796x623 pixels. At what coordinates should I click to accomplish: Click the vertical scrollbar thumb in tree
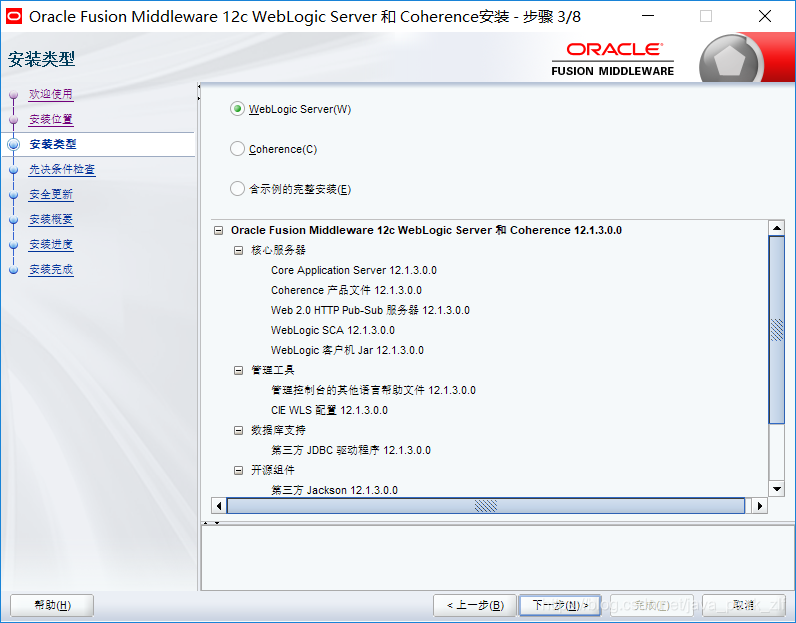[777, 330]
